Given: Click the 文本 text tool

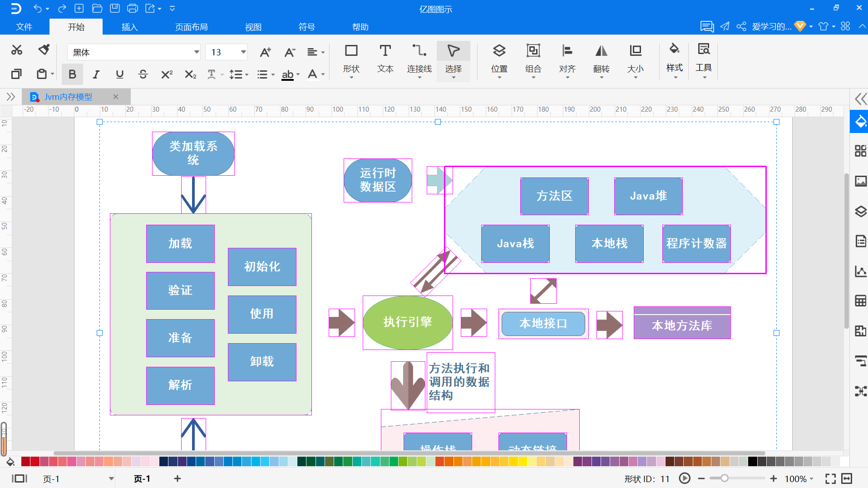Looking at the screenshot, I should coord(385,59).
